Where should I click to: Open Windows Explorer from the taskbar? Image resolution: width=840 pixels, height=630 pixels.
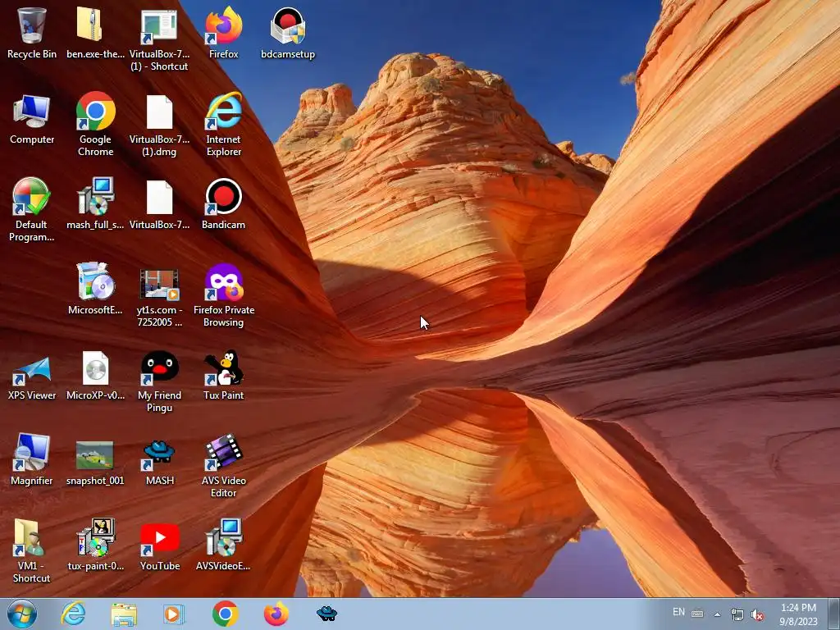124,614
